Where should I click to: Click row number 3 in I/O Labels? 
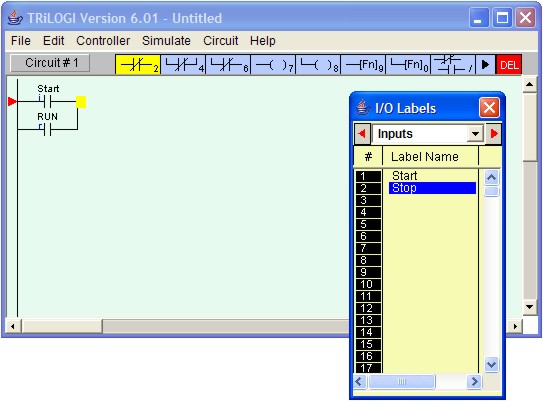(x=368, y=200)
